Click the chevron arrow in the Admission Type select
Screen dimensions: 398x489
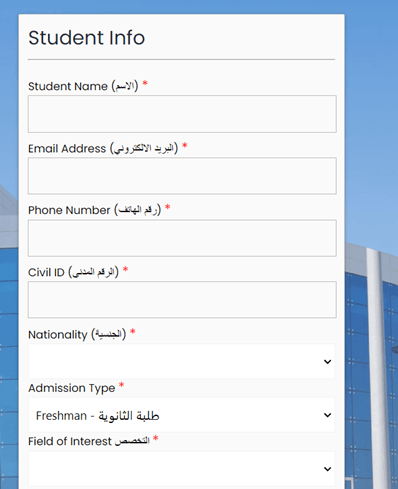click(328, 415)
